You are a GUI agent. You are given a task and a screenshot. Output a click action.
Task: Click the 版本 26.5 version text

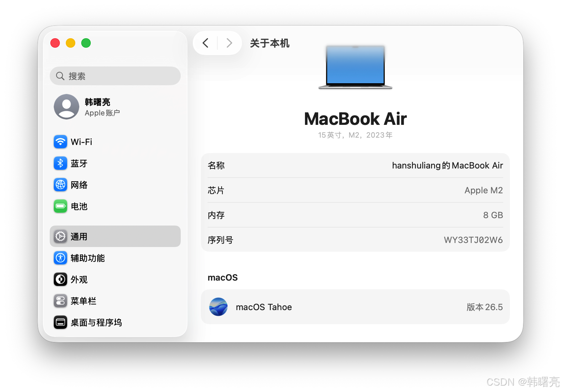485,307
